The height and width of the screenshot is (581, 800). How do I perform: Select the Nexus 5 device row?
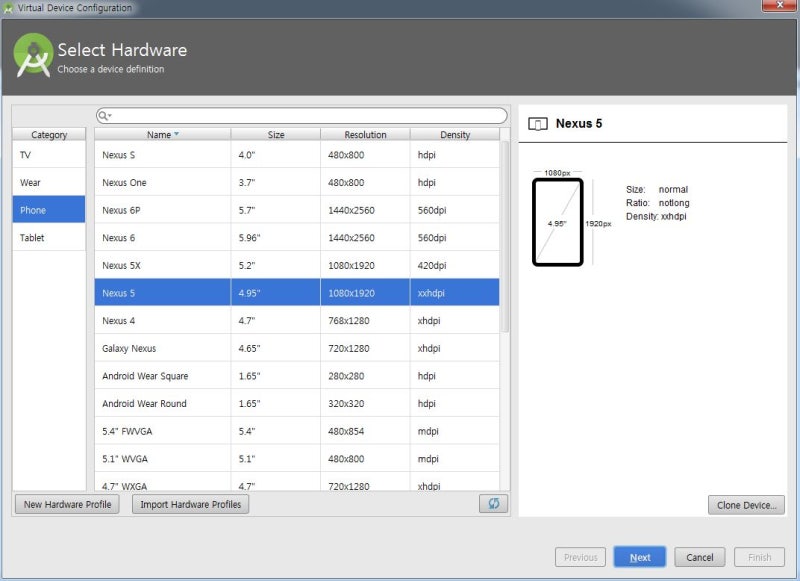(297, 292)
